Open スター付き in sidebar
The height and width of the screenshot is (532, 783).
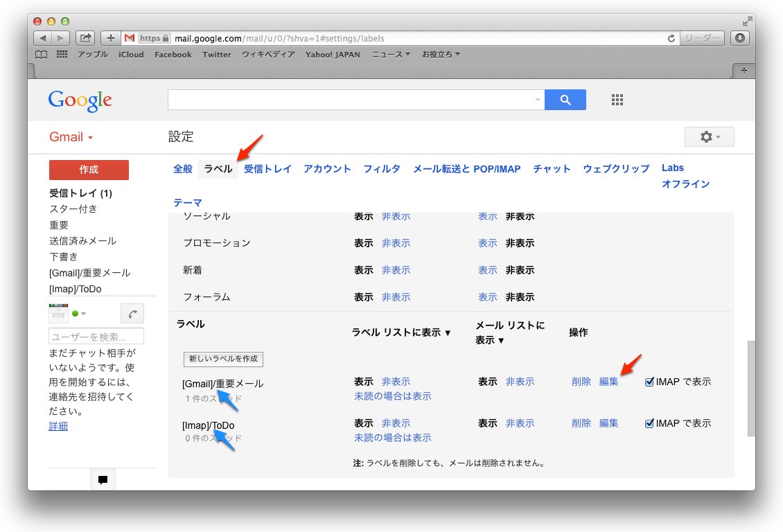click(73, 209)
